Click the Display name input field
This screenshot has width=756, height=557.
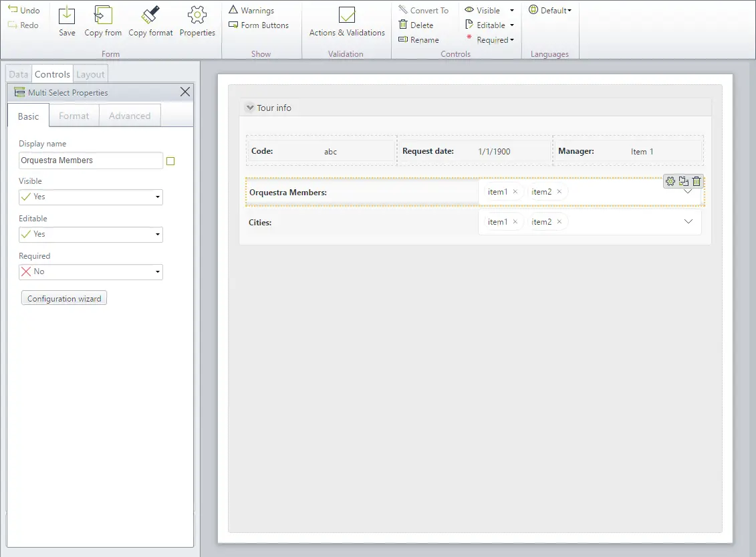pos(91,160)
